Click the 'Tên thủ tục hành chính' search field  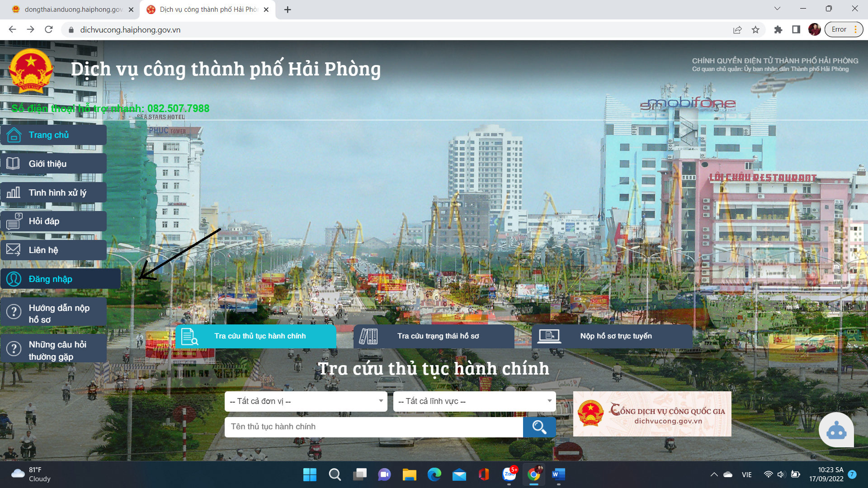pos(373,427)
